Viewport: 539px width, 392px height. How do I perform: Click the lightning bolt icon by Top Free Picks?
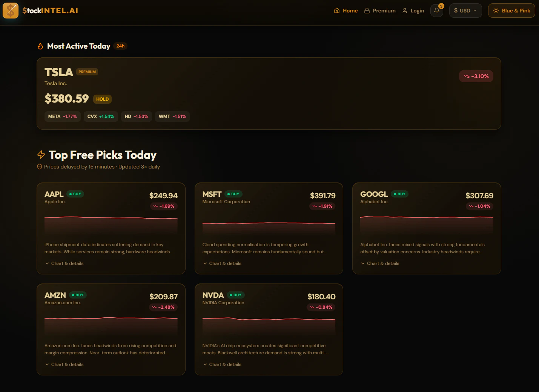click(x=41, y=155)
